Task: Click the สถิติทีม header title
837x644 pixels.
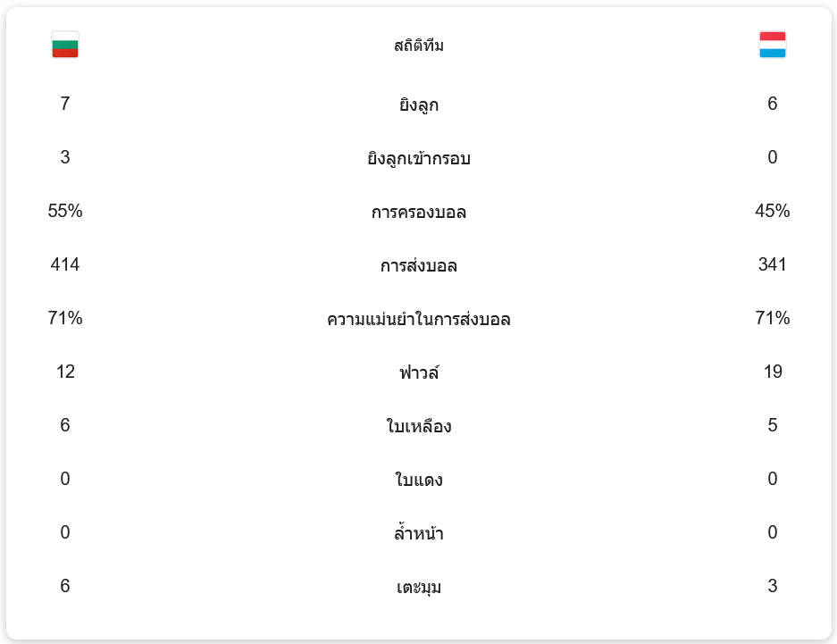Action: [418, 46]
